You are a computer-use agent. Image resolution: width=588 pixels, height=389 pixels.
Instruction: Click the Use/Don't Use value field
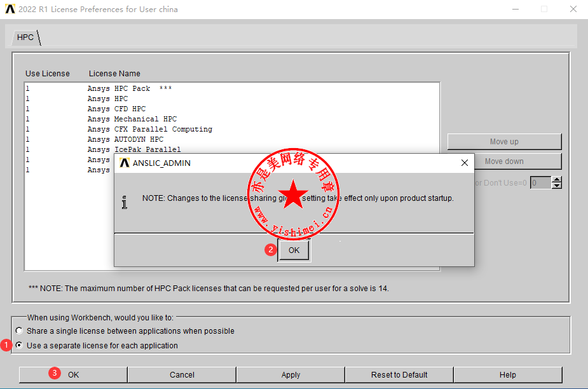pos(541,183)
